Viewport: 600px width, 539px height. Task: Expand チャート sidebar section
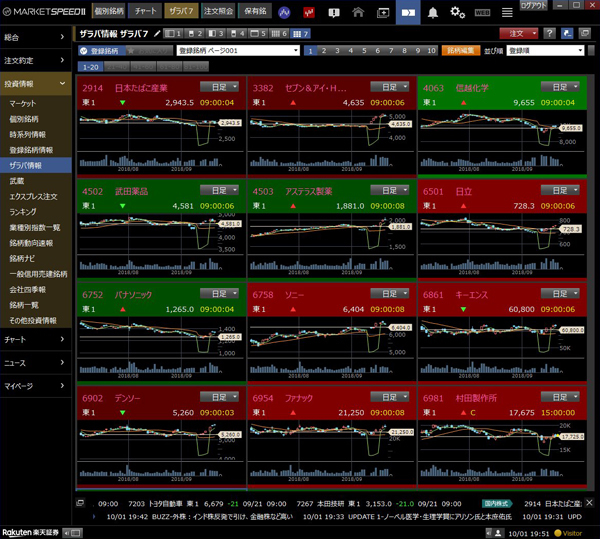click(36, 339)
